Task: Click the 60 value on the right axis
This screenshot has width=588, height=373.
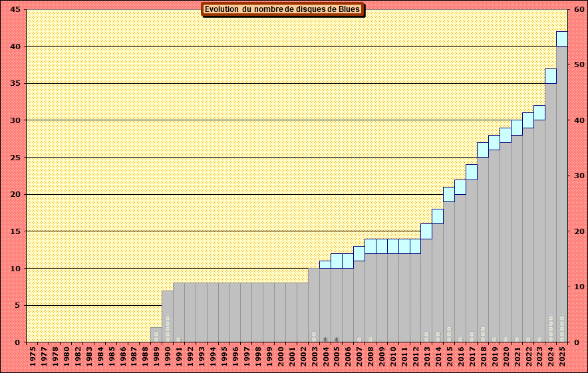Action: [x=579, y=10]
